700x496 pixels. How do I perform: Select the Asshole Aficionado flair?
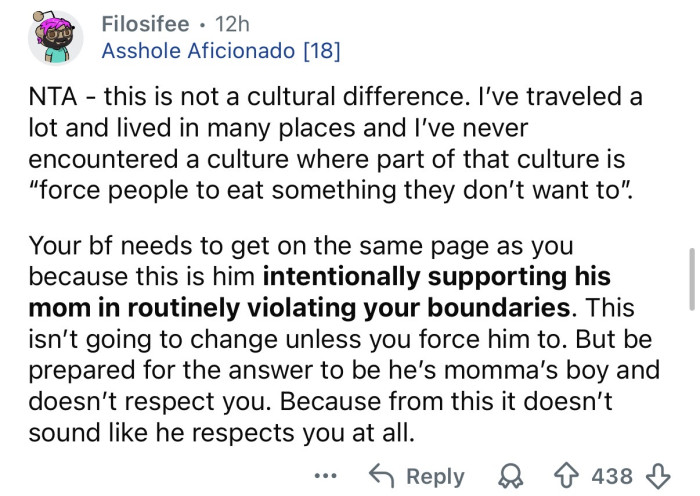click(202, 50)
